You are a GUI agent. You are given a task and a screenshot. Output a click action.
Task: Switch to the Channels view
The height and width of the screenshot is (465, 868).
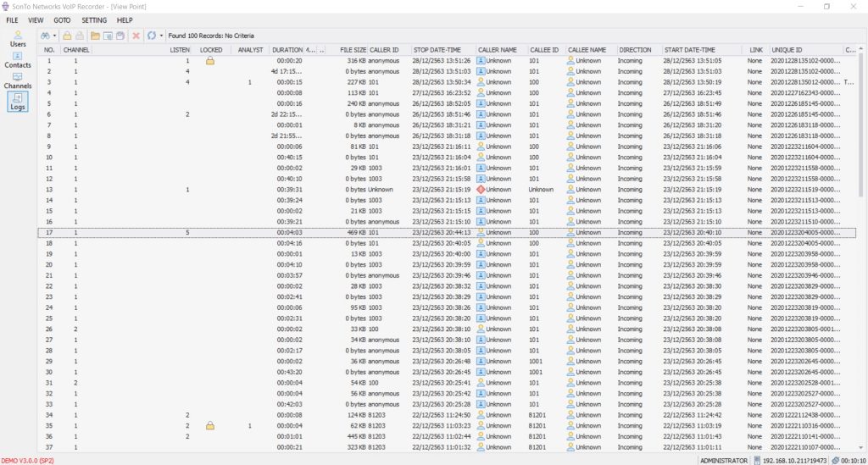(x=18, y=80)
